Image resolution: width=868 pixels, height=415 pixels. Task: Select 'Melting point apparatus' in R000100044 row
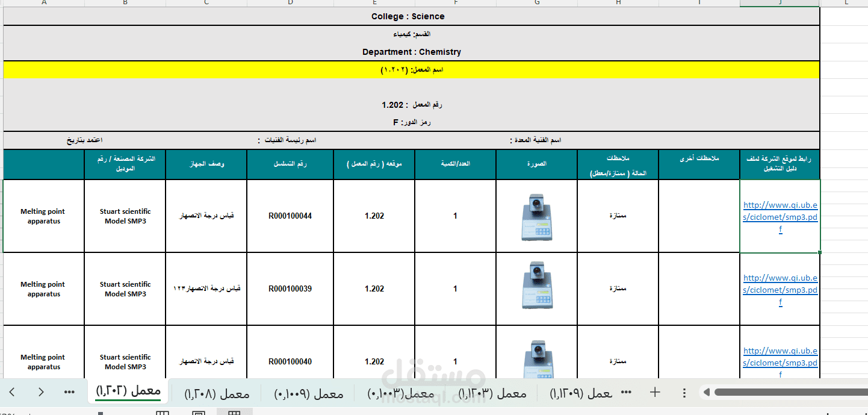44,216
